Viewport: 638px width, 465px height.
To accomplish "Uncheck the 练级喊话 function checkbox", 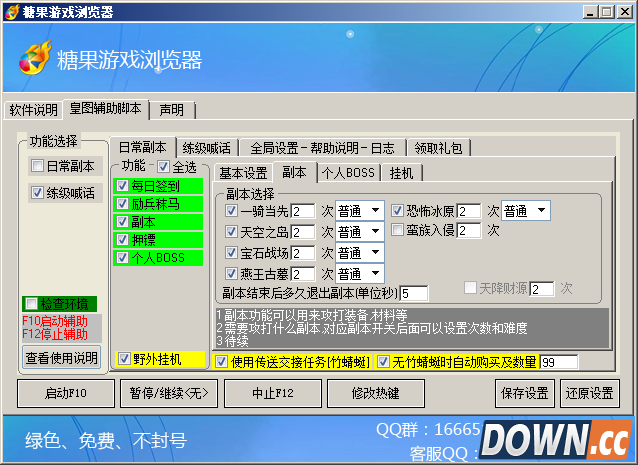I will (37, 192).
